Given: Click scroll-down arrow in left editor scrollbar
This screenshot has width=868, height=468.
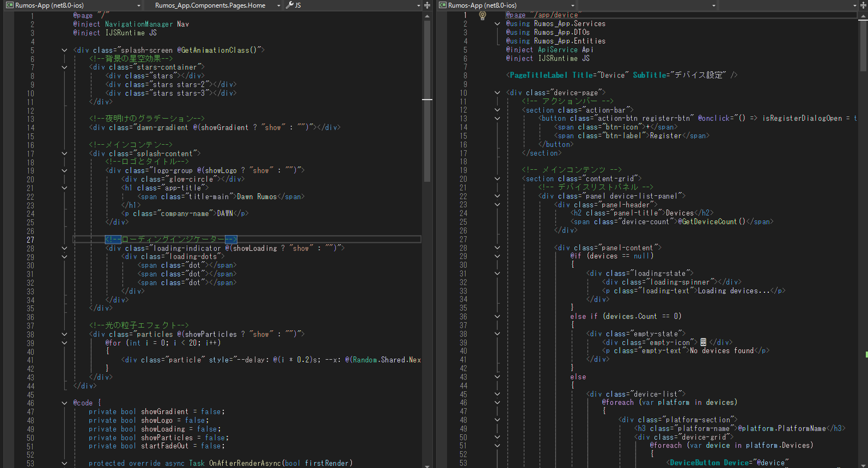Looking at the screenshot, I should (x=427, y=465).
